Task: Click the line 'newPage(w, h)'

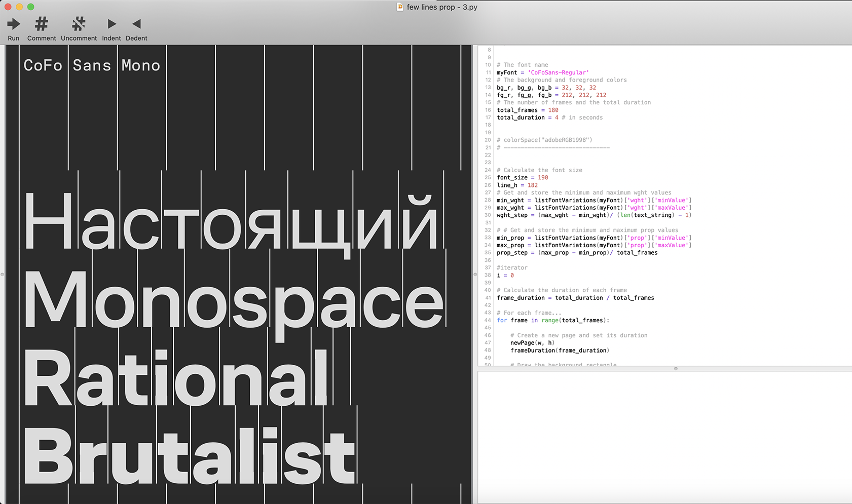Action: [533, 343]
